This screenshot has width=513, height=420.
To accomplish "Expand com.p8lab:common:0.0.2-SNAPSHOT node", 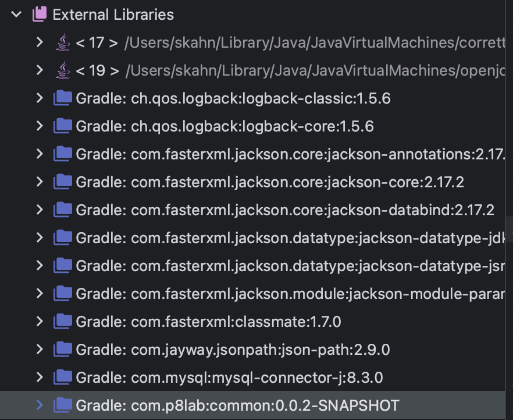I will (x=40, y=405).
